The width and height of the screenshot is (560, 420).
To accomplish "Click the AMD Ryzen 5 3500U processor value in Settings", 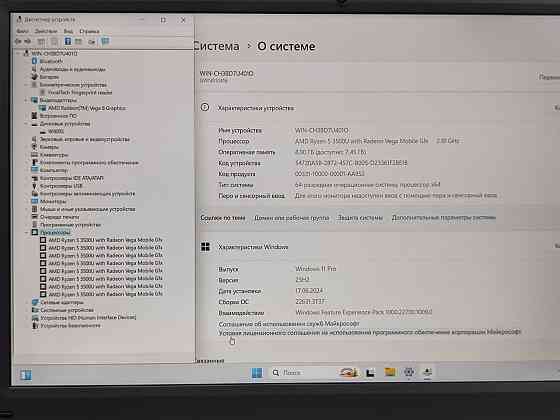I will (x=377, y=141).
